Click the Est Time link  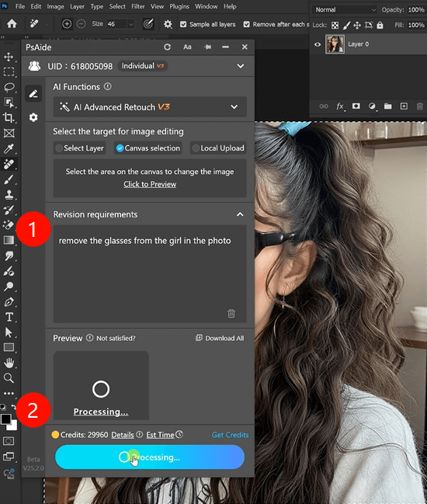coord(160,435)
